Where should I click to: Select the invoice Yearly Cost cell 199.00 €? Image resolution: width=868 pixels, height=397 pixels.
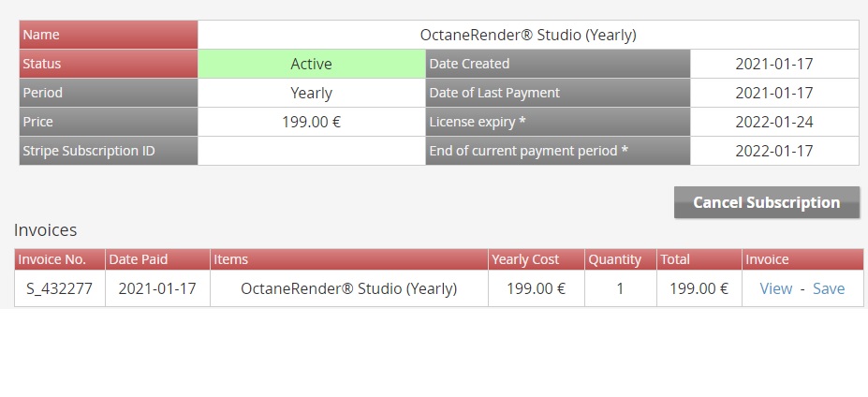537,288
